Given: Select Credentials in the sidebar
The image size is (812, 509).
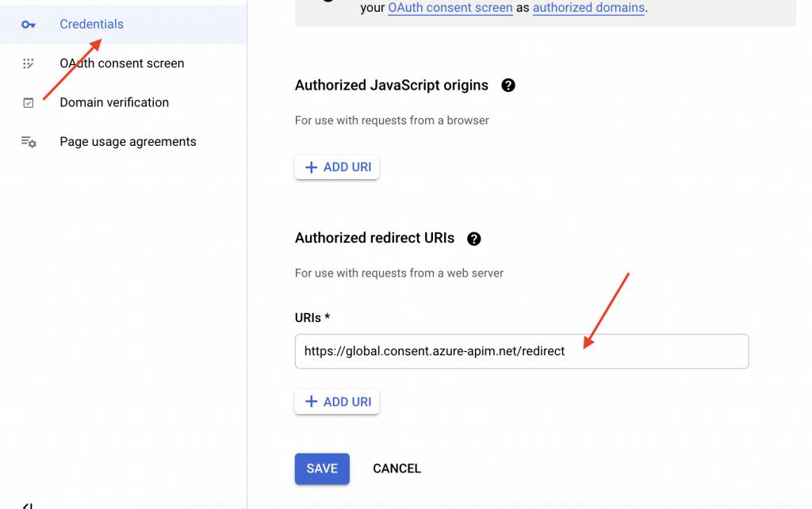Looking at the screenshot, I should [91, 25].
